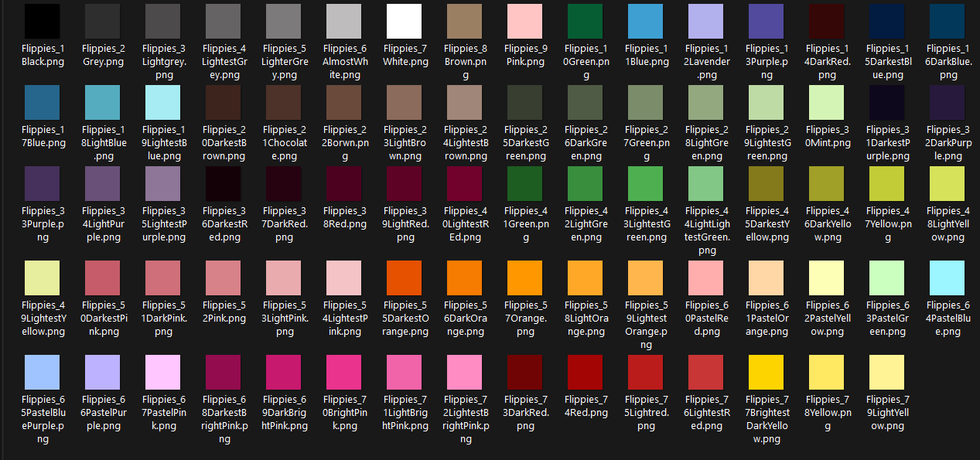Select Flippies_10Green.png dark green thumbnail

[586, 21]
